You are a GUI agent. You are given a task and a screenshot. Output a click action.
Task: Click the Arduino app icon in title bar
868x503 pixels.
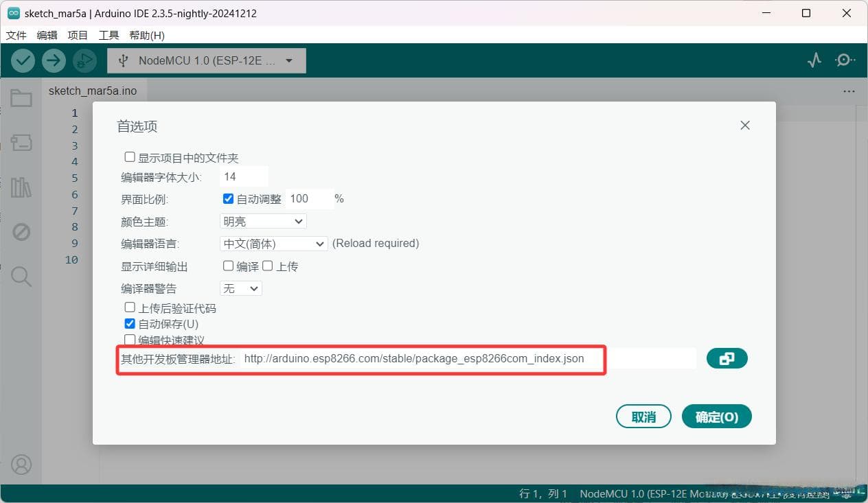(x=14, y=13)
